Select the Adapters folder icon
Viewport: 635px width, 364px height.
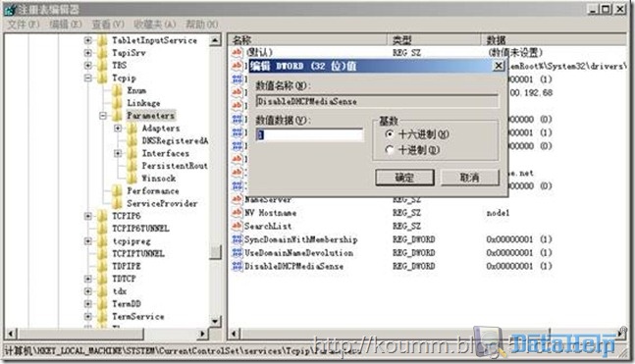click(132, 129)
